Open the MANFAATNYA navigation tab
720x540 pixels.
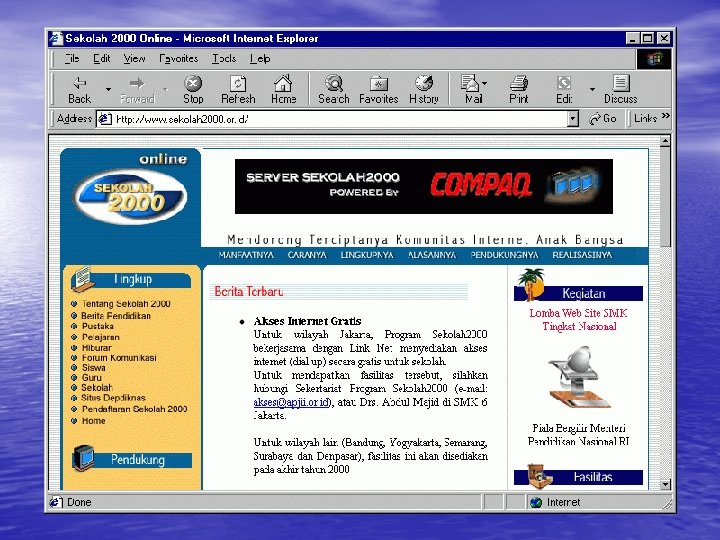(x=246, y=255)
